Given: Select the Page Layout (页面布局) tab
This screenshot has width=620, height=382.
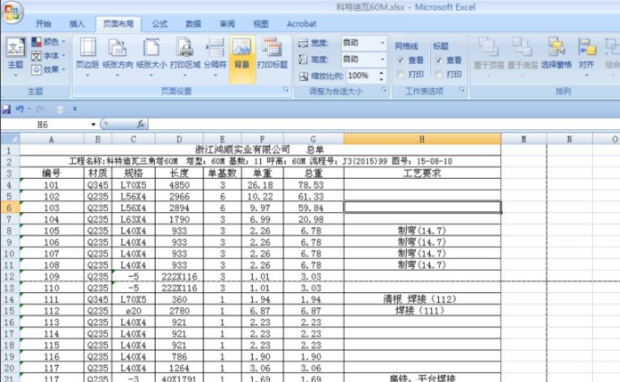Looking at the screenshot, I should pos(118,24).
